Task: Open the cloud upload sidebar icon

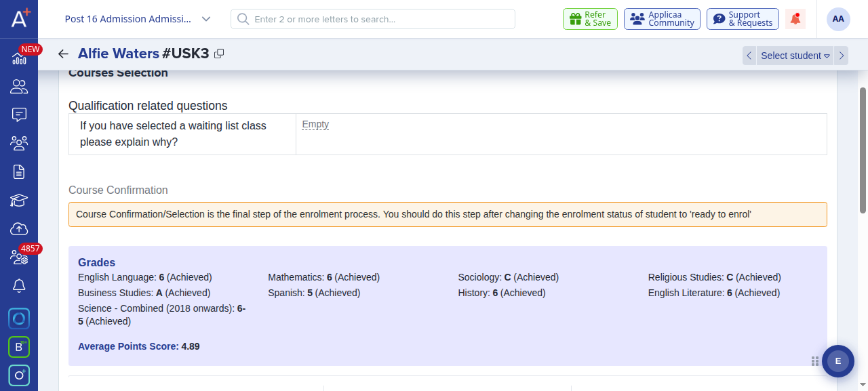Action: tap(19, 228)
